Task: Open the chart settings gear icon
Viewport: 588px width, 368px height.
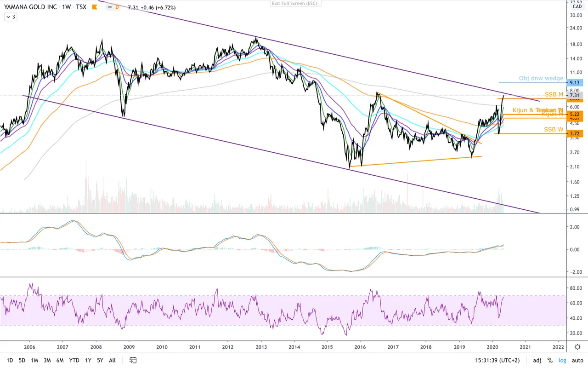Action: (577, 347)
